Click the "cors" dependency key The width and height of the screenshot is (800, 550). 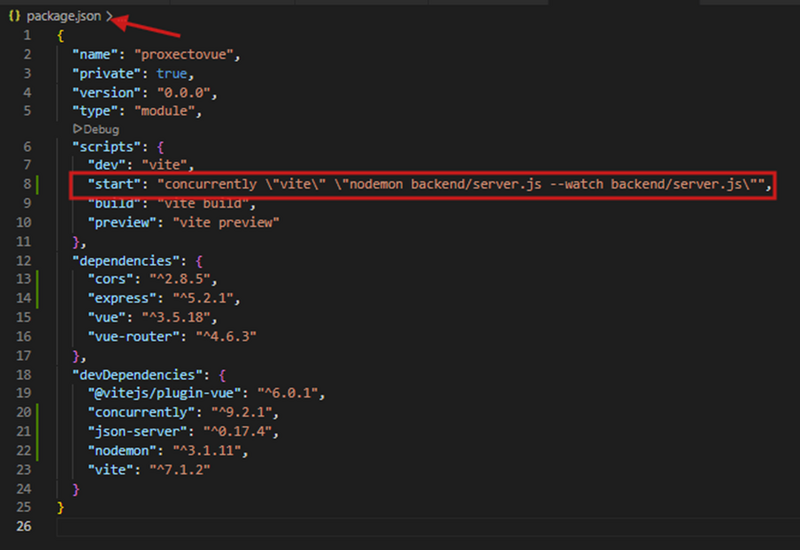click(110, 280)
